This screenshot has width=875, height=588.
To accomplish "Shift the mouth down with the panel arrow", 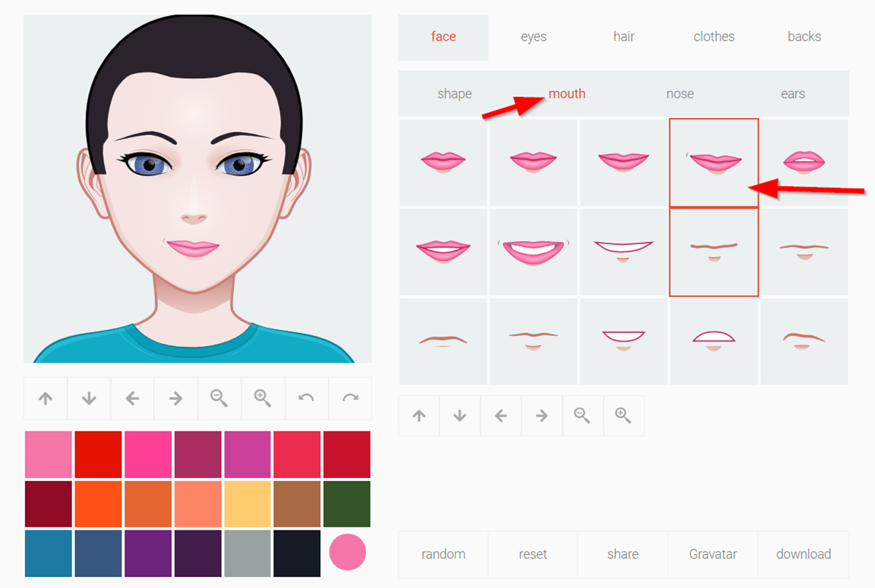I will click(x=459, y=415).
